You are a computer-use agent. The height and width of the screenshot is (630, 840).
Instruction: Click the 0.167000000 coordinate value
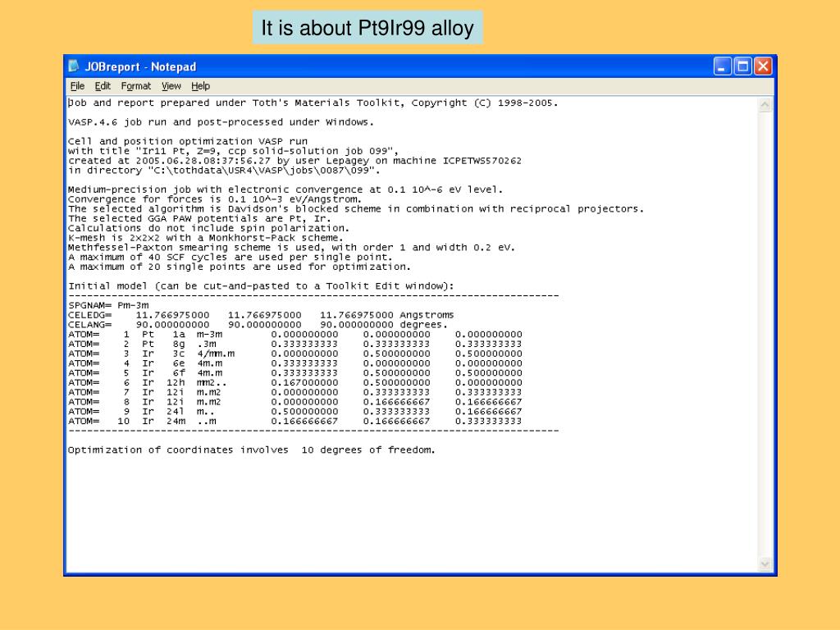pos(304,382)
